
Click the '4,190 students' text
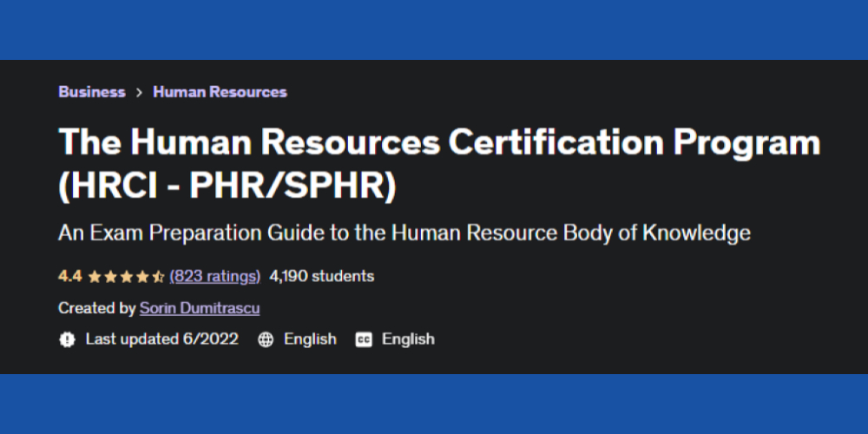tap(322, 276)
